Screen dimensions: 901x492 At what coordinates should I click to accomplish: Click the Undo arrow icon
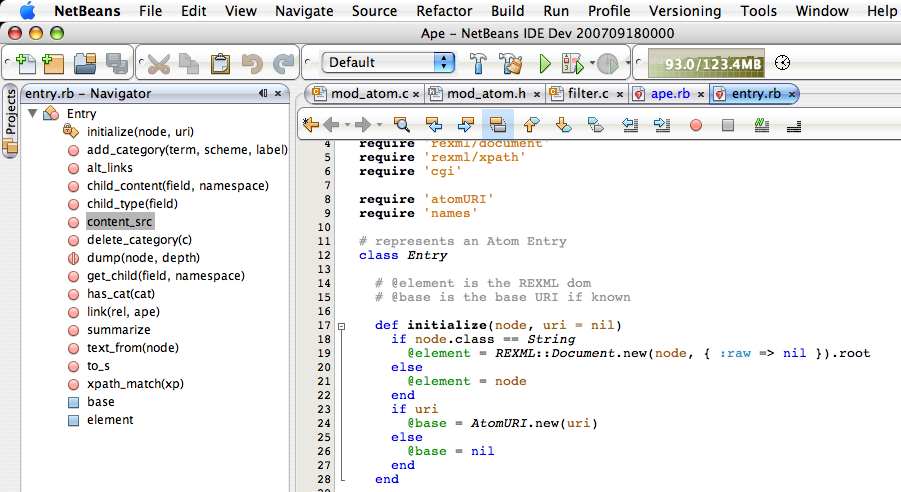tap(252, 63)
